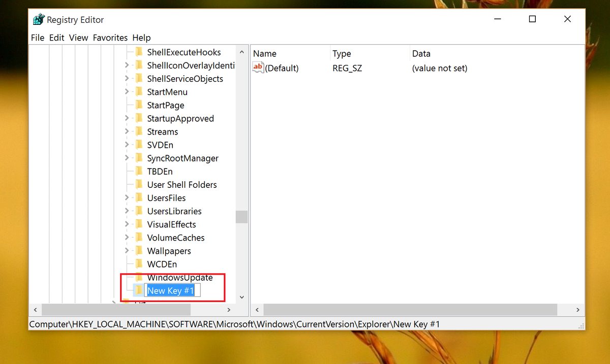Expand the StartupApproved key
610x364 pixels.
click(x=127, y=118)
